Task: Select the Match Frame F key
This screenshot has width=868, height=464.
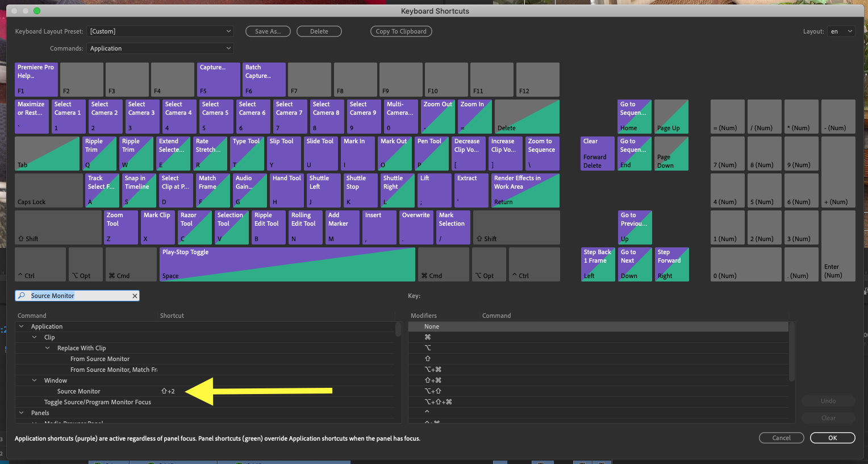Action: (x=214, y=190)
